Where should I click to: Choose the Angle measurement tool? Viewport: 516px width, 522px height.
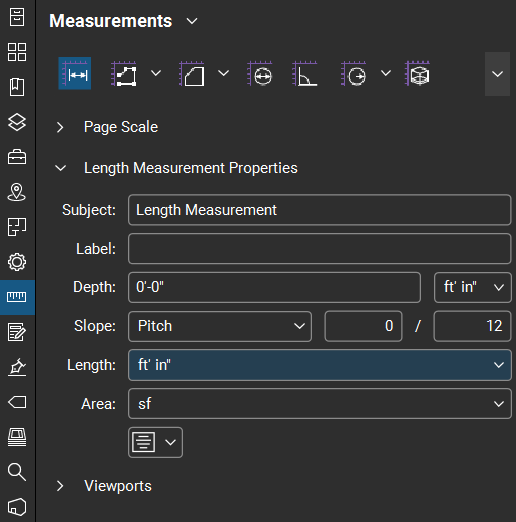click(305, 74)
